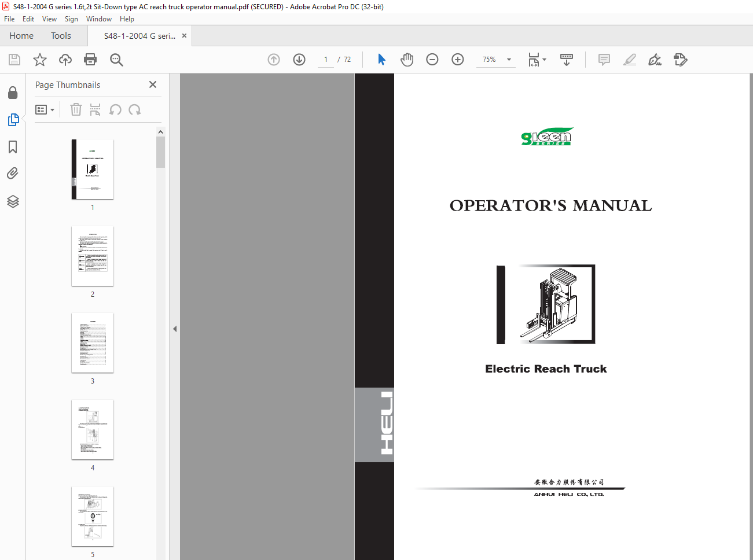Viewport: 753px width, 560px height.
Task: Open the File menu
Action: click(9, 19)
